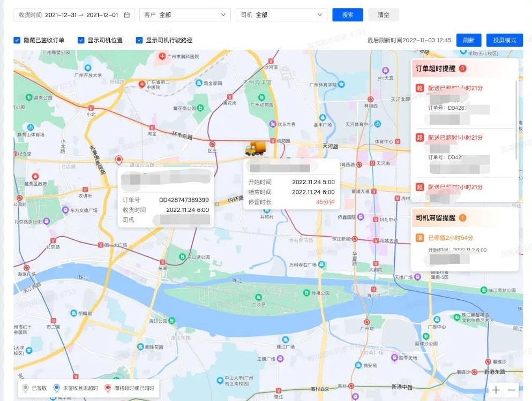This screenshot has width=532, height=401.
Task: Uncheck 显示司机位置 checkbox
Action: click(x=81, y=40)
